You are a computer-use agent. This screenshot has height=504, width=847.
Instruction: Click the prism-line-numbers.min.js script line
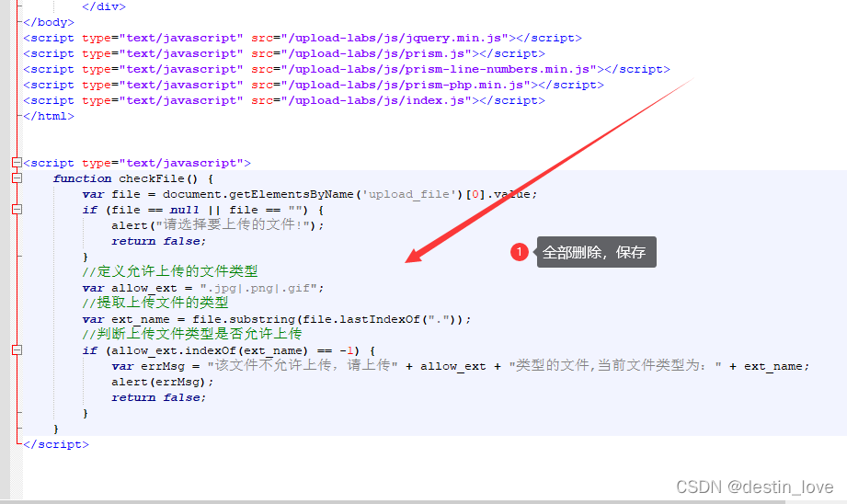click(x=347, y=69)
